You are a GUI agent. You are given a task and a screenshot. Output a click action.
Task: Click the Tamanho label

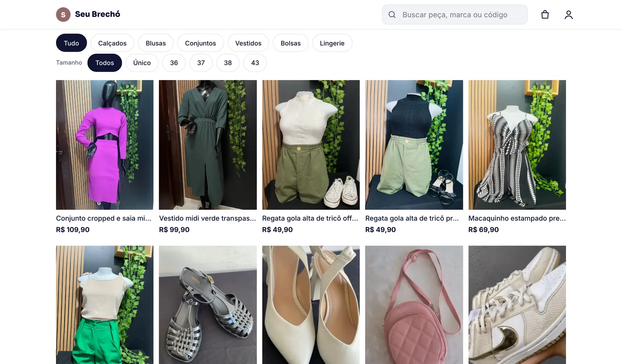[x=69, y=63]
